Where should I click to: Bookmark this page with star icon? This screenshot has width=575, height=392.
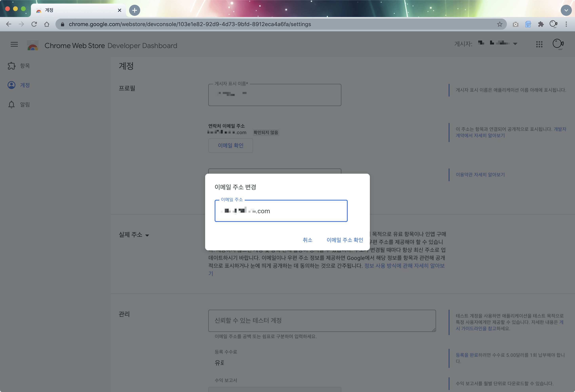click(500, 24)
